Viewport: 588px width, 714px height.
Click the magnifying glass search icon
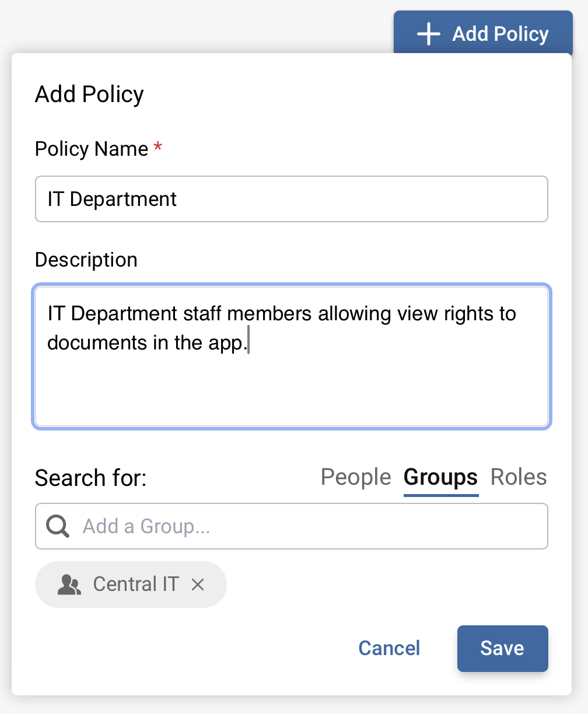(57, 526)
